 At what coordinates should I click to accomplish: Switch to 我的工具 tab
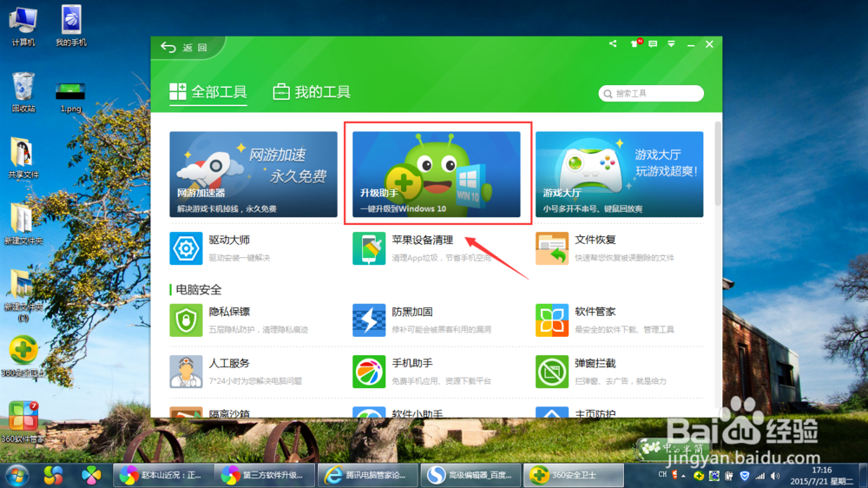(x=312, y=92)
